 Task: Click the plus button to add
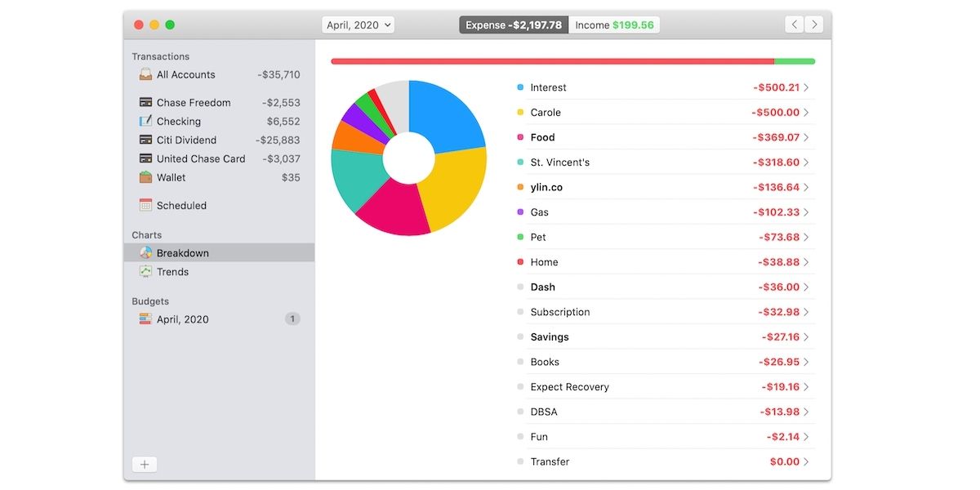point(145,465)
